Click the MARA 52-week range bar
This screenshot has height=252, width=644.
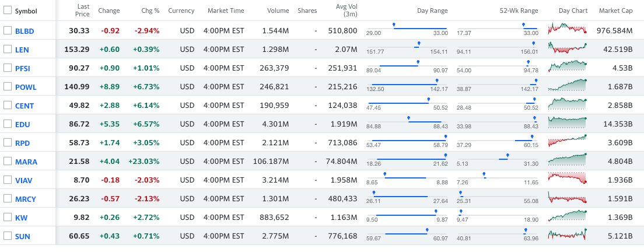click(x=498, y=159)
